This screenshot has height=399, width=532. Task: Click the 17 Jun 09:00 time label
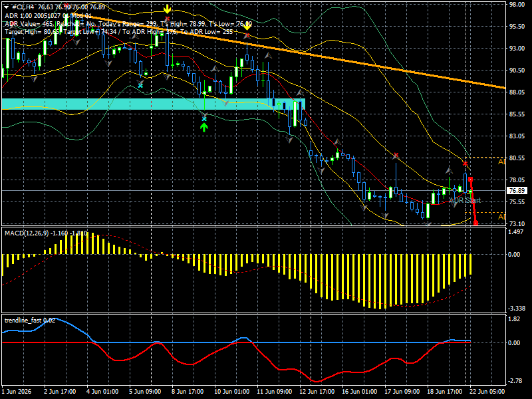pyautogui.click(x=402, y=392)
